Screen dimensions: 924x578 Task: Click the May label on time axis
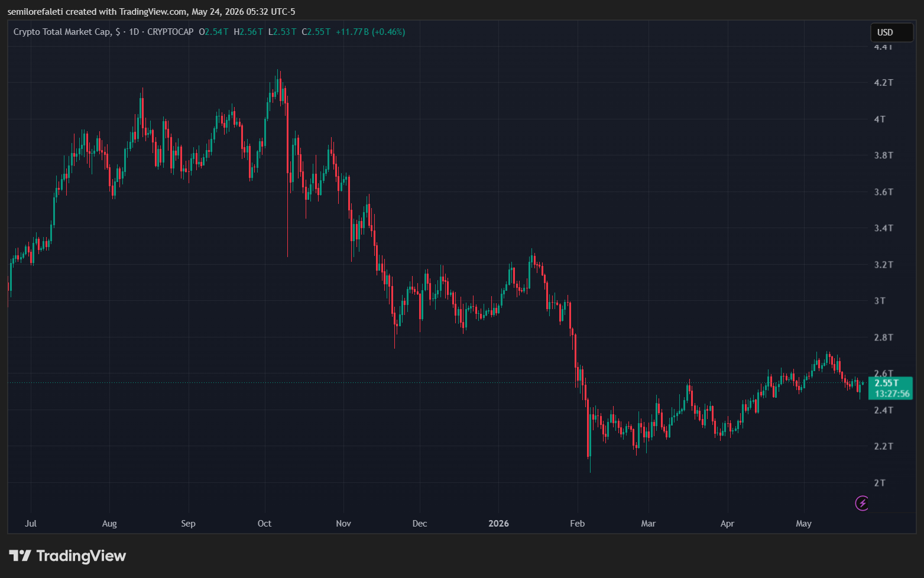(x=804, y=524)
